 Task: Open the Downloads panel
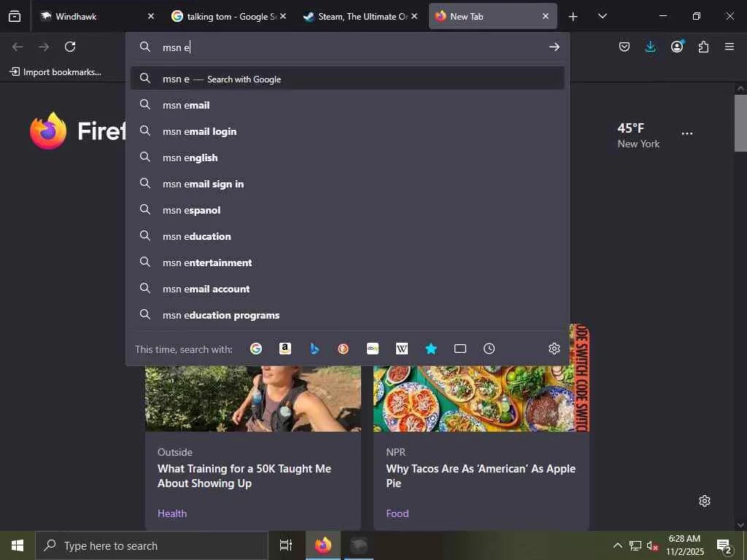[x=650, y=47]
